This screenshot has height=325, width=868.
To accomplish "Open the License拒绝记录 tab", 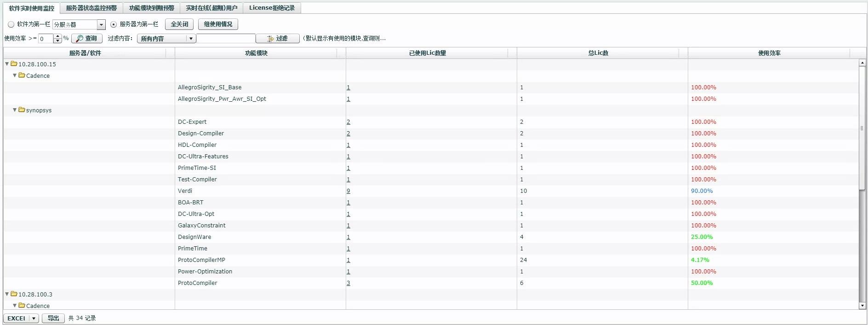I will (272, 8).
